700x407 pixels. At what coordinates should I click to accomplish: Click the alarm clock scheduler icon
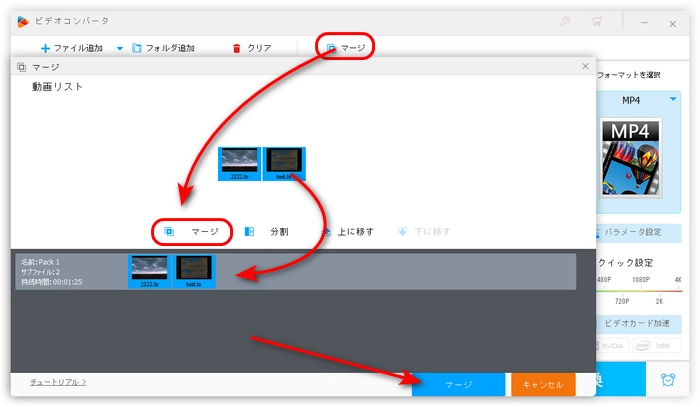click(668, 379)
